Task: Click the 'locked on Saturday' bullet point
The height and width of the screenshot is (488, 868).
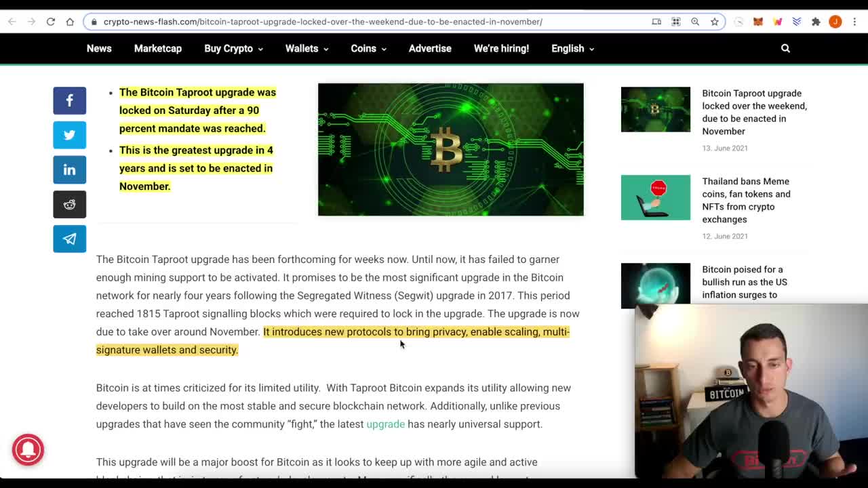Action: click(x=197, y=110)
